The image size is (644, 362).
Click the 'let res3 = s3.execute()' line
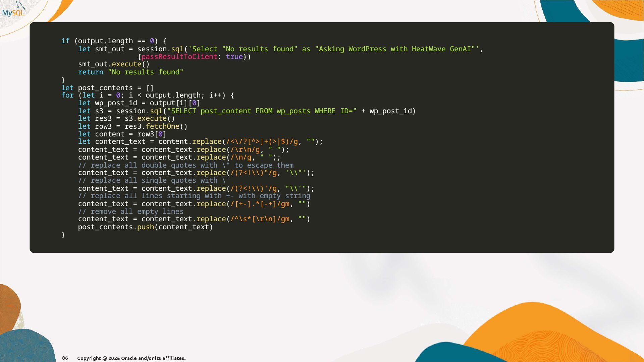(126, 118)
